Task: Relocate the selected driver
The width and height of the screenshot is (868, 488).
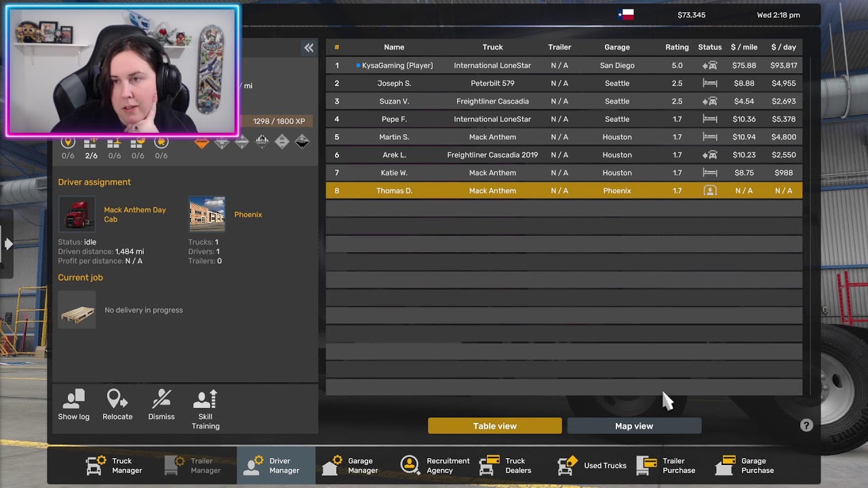Action: [117, 405]
